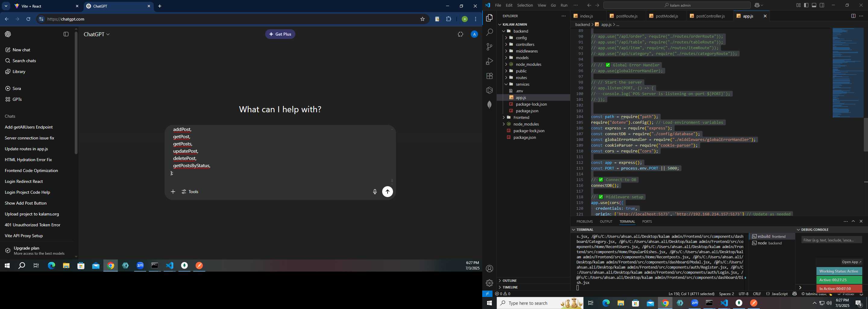Image resolution: width=868 pixels, height=309 pixels.
Task: Open Tools in the ChatGPT prompt box
Action: click(190, 192)
